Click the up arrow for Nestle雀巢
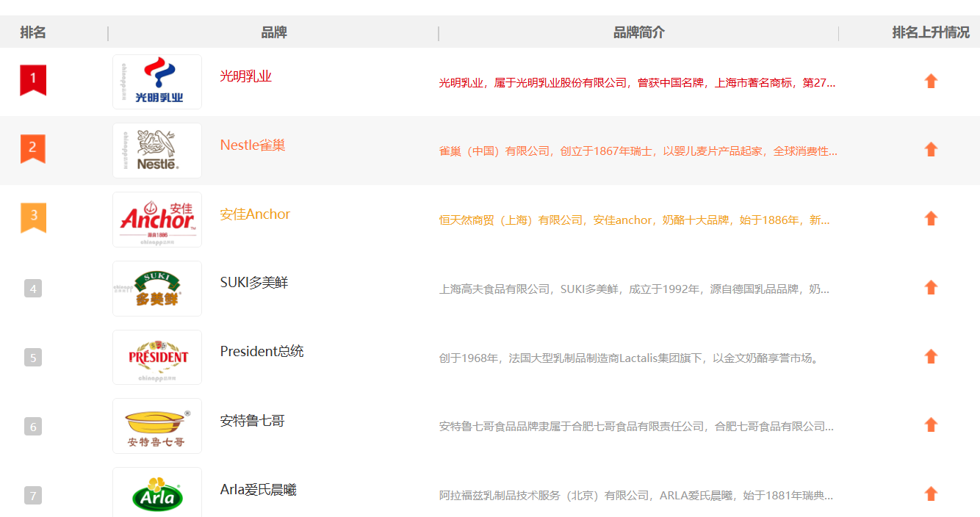The height and width of the screenshot is (517, 980). 931,149
